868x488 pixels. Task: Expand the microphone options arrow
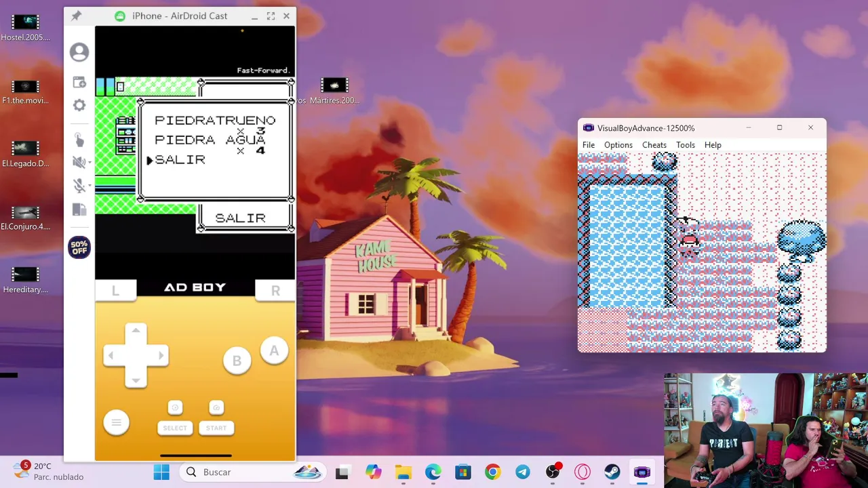[90, 186]
